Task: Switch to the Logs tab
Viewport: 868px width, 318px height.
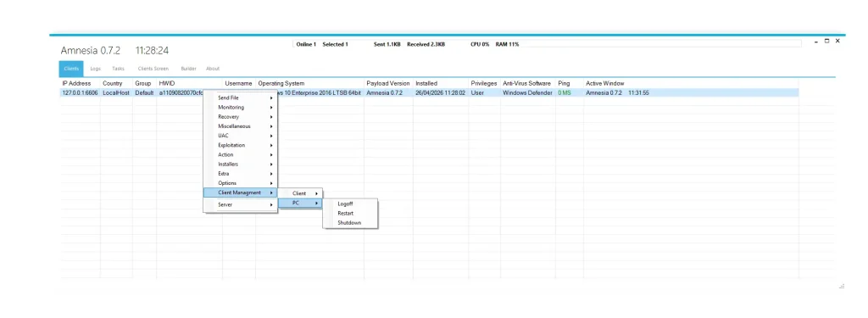Action: click(95, 69)
